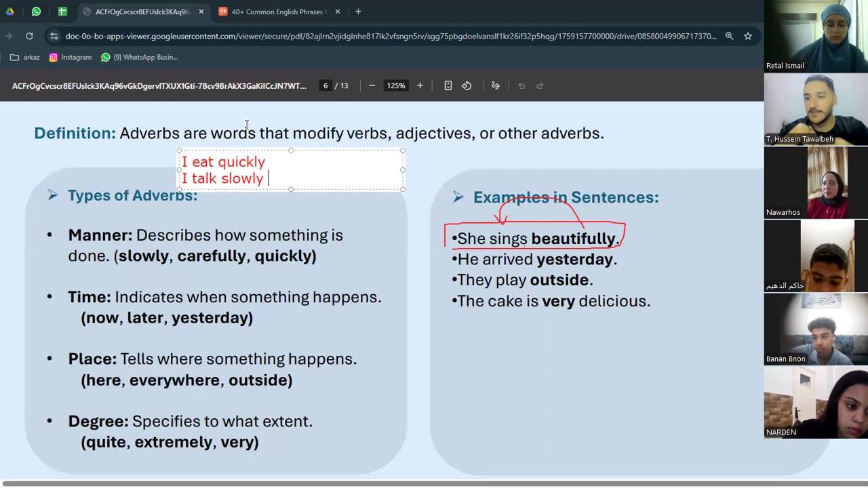Screen dimensions: 868x488
Task: Zoom out the PDF document
Action: 372,86
